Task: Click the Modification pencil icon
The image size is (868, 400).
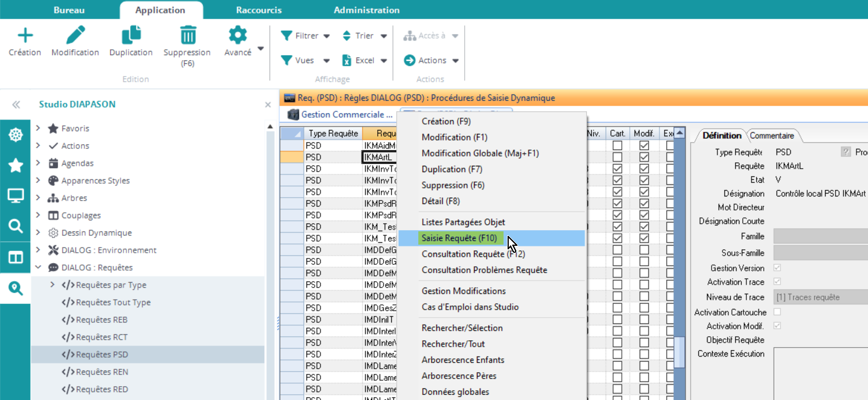Action: (75, 36)
